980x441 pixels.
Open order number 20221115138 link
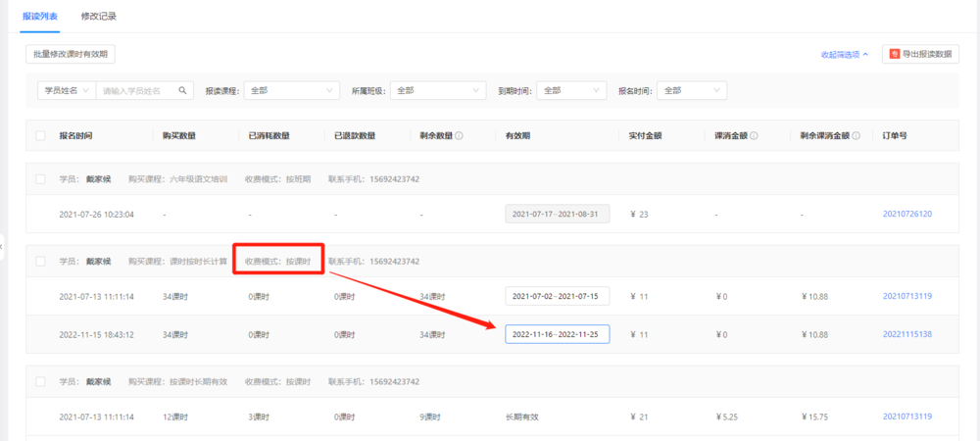tap(906, 334)
